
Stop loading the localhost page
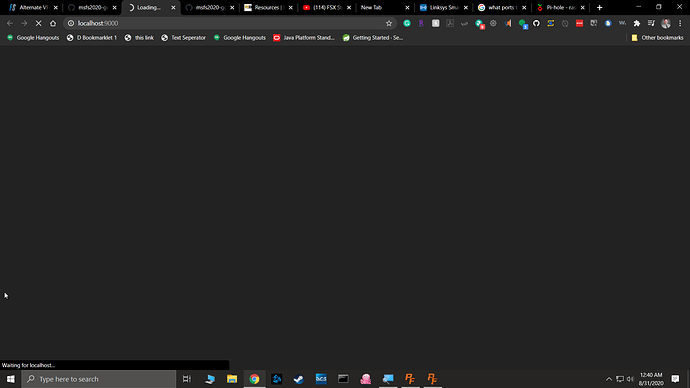coord(38,23)
